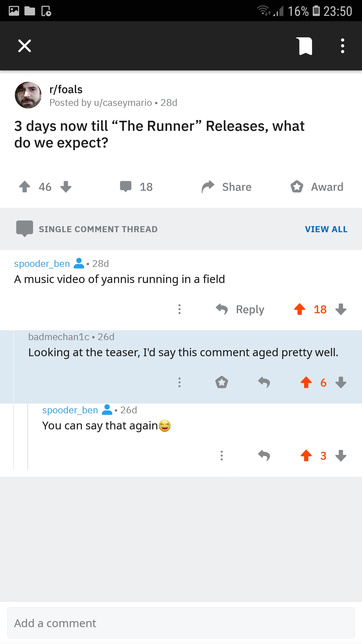Downvote the "You can say that again" comment
The image size is (362, 644).
[x=341, y=456]
